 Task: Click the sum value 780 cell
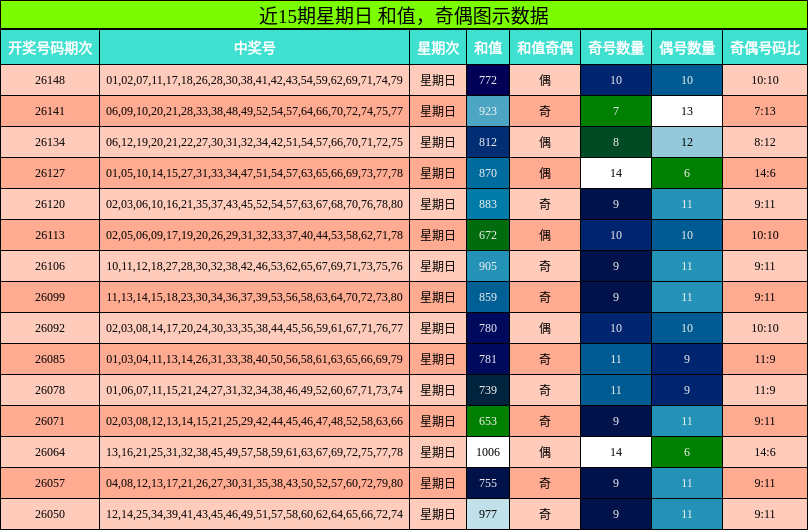click(488, 328)
